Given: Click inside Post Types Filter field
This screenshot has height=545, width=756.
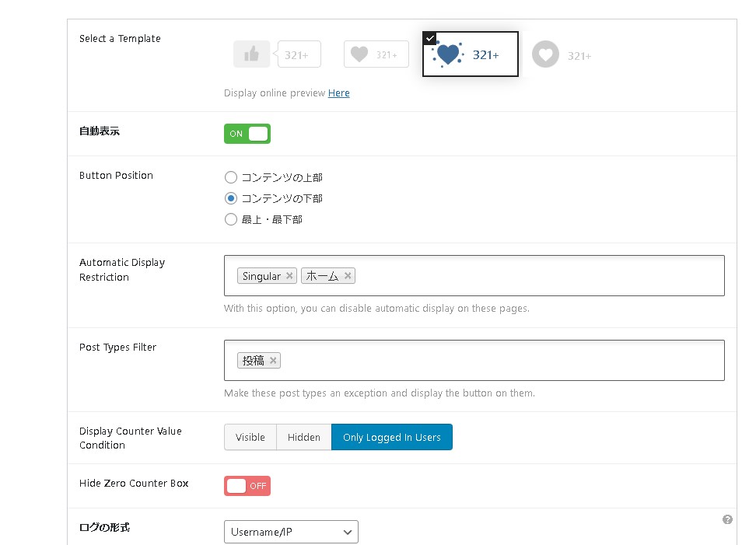Looking at the screenshot, I should (498, 361).
